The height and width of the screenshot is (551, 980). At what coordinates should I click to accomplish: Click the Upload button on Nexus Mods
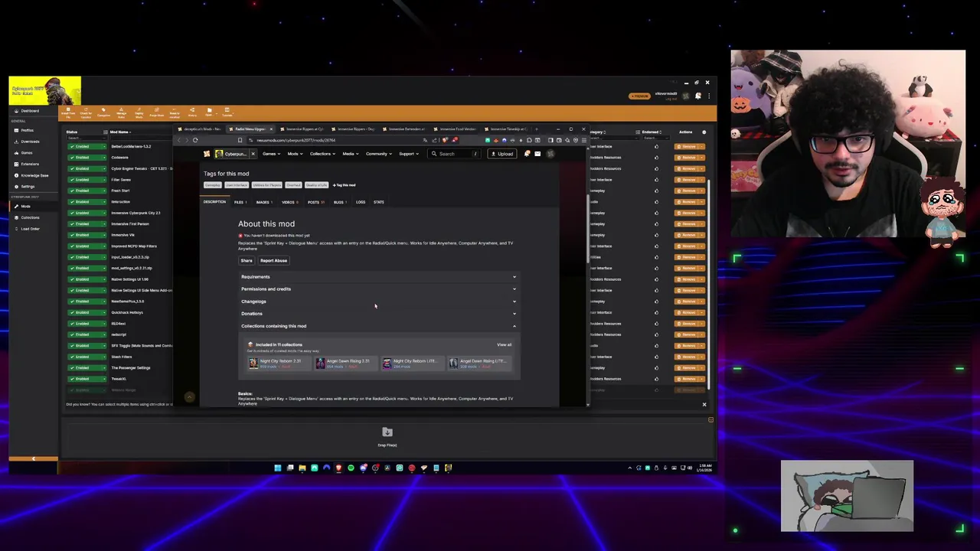coord(502,154)
